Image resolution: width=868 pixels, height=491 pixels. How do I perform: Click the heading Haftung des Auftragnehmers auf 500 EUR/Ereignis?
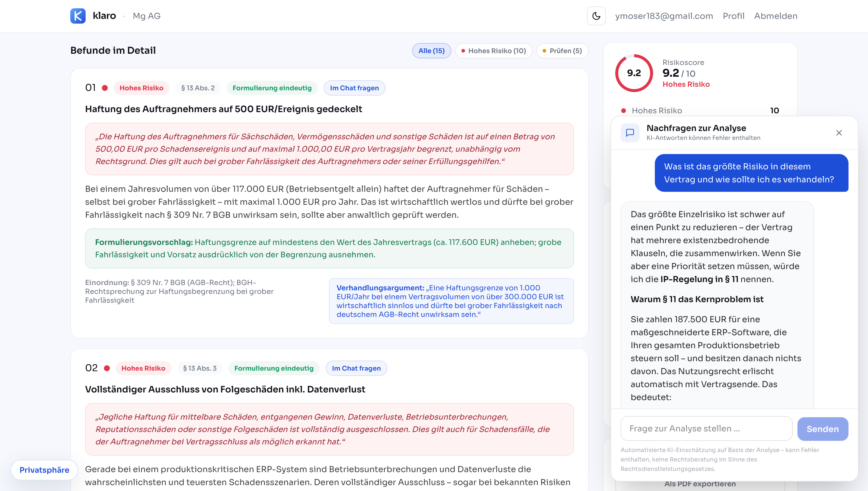tap(223, 109)
